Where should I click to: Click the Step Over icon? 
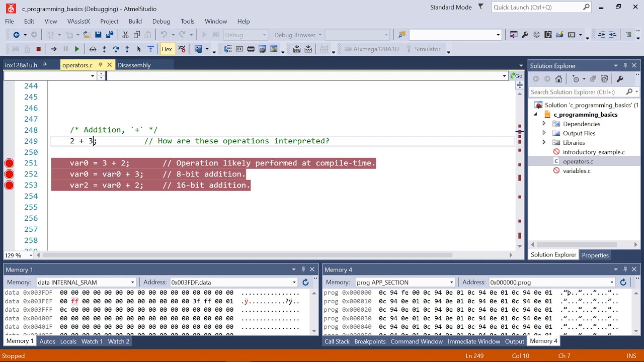(116, 49)
